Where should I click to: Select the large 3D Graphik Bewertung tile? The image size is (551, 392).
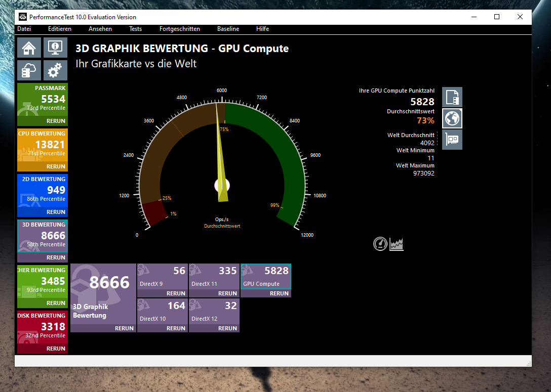pyautogui.click(x=103, y=294)
